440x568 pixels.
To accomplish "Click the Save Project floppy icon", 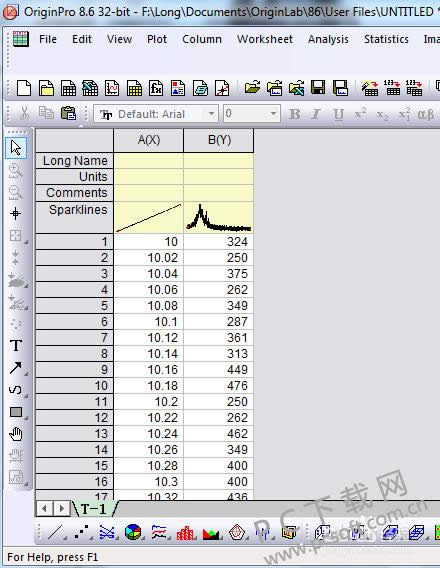I will (318, 88).
